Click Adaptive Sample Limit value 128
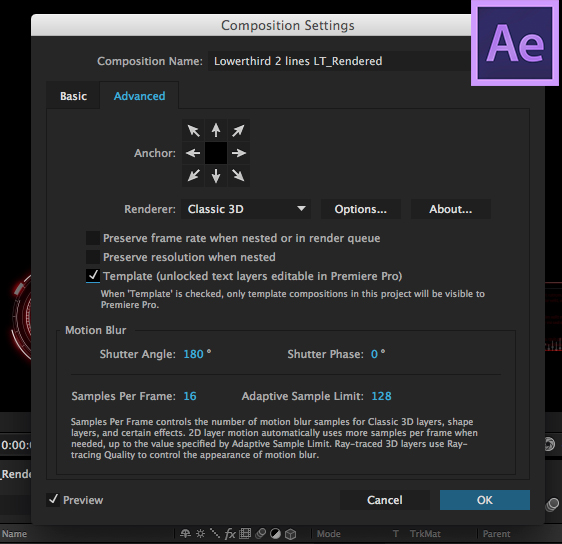The width and height of the screenshot is (562, 544). (381, 396)
